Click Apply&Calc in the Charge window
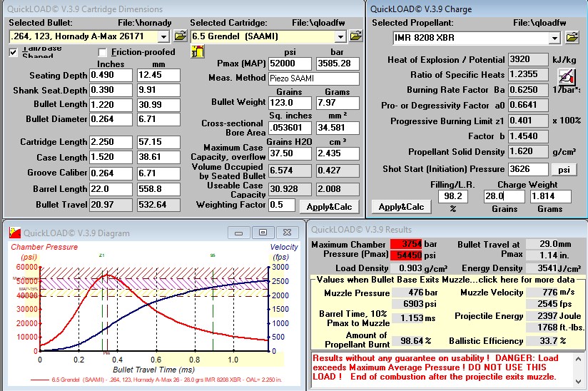The width and height of the screenshot is (588, 391). pyautogui.click(x=401, y=207)
